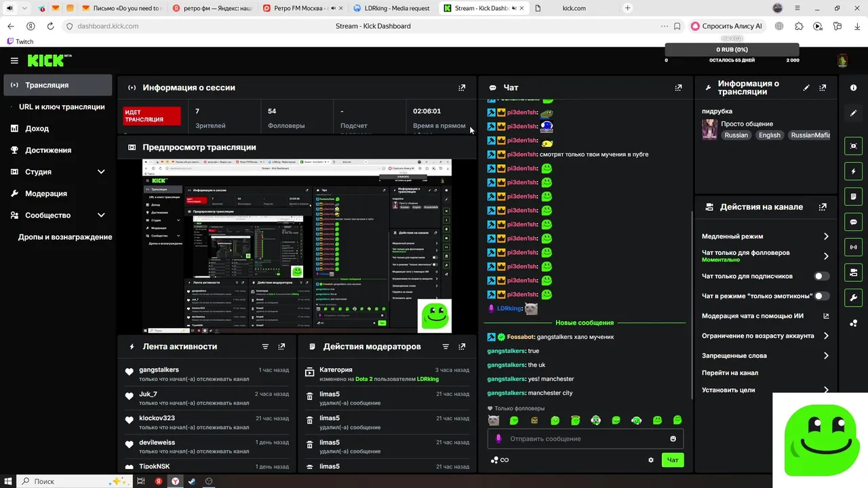Send the message with the green Чат button
The image size is (868, 488).
click(673, 460)
